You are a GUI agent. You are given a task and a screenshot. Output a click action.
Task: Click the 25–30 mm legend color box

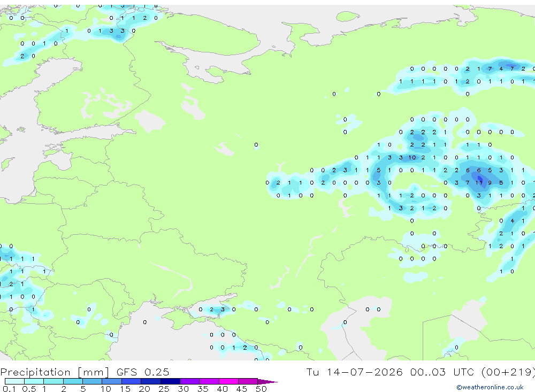[x=170, y=381]
